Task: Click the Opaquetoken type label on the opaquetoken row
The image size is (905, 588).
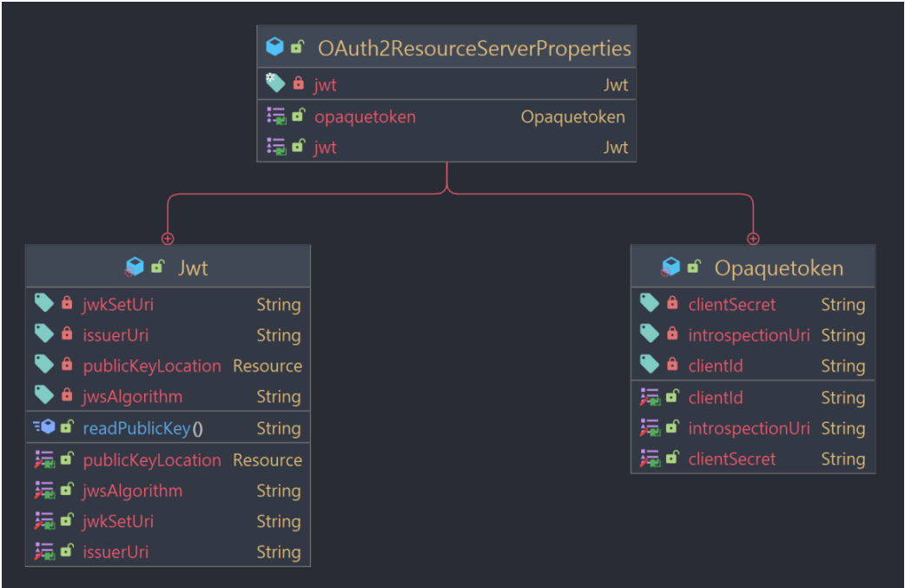Action: pos(572,117)
